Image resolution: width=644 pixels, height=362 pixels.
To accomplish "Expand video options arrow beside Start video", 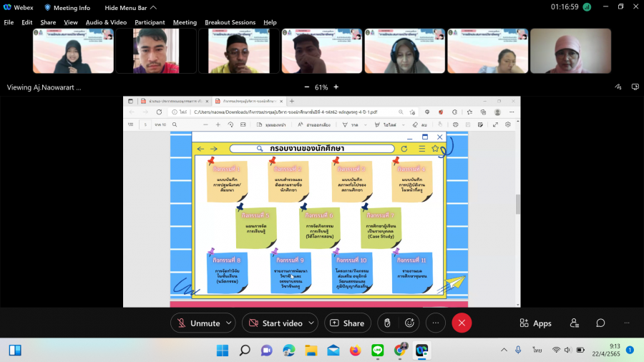I will pos(311,323).
